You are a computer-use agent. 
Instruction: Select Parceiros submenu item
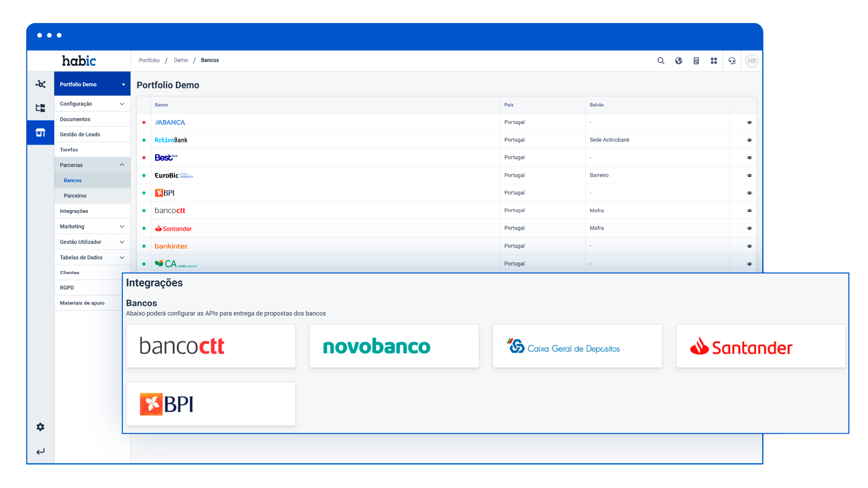(x=92, y=196)
